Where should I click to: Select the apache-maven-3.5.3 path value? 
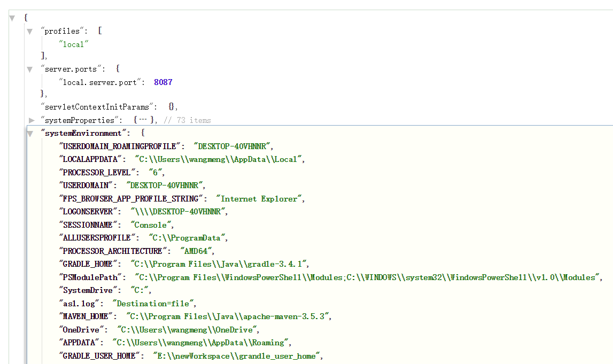click(227, 316)
